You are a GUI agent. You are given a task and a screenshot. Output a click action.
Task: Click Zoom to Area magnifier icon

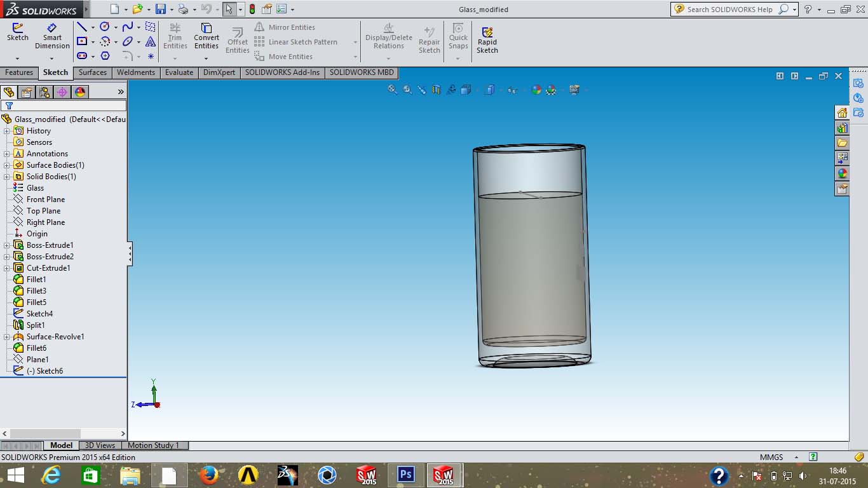tap(407, 90)
